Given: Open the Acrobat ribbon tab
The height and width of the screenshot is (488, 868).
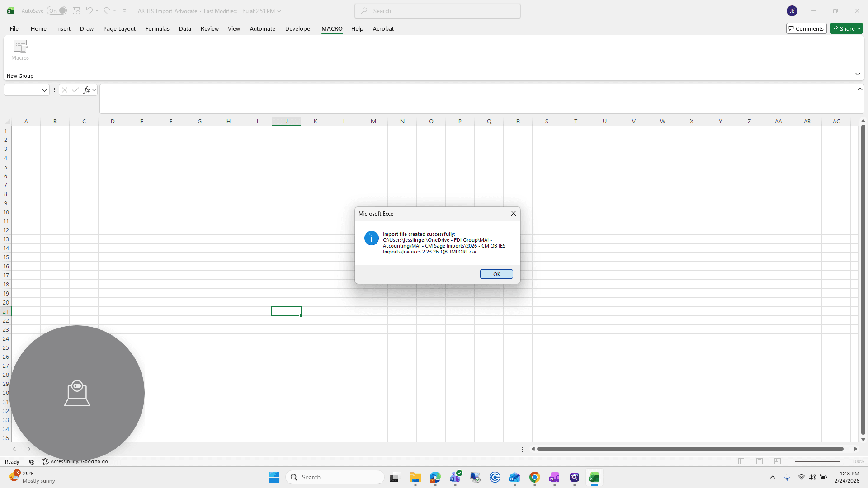Looking at the screenshot, I should (x=383, y=28).
